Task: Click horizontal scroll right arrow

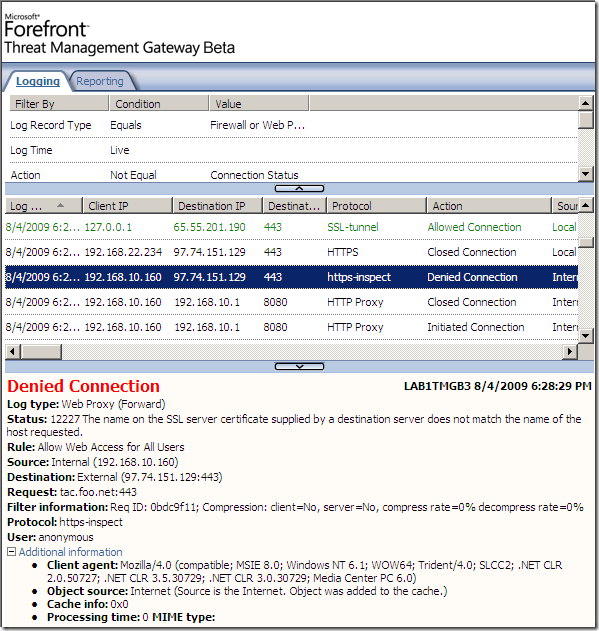Action: coord(570,352)
